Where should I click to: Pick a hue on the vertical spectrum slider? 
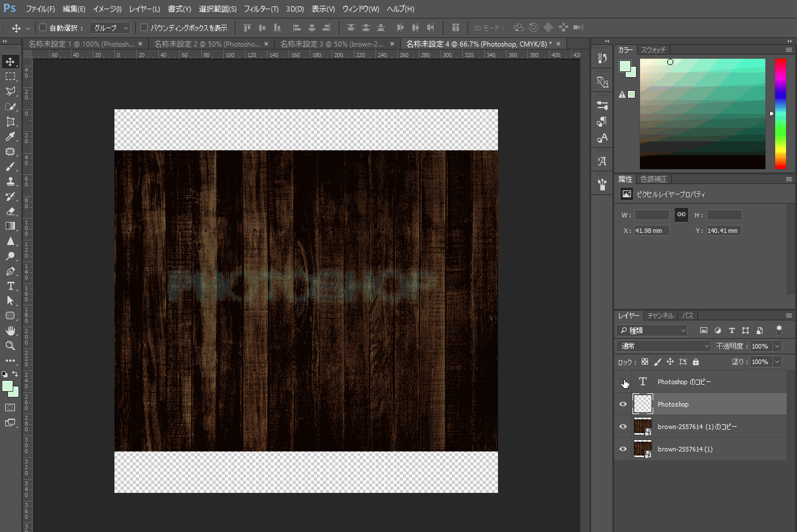[780, 113]
